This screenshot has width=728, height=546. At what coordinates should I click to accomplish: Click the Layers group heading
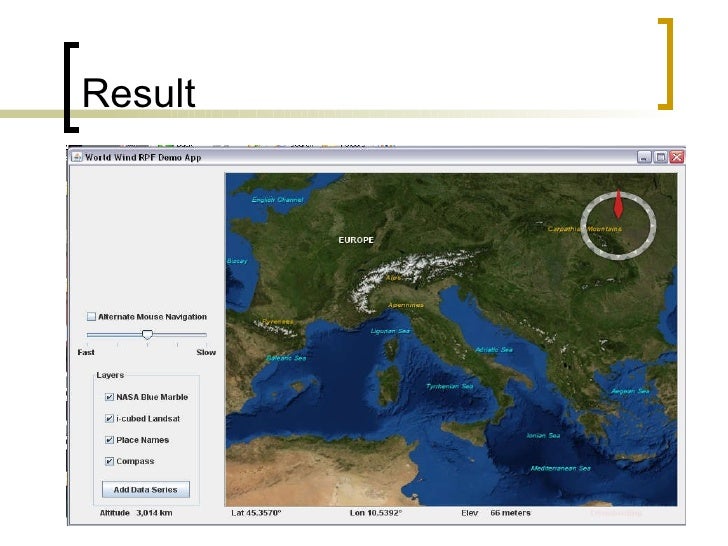(110, 375)
